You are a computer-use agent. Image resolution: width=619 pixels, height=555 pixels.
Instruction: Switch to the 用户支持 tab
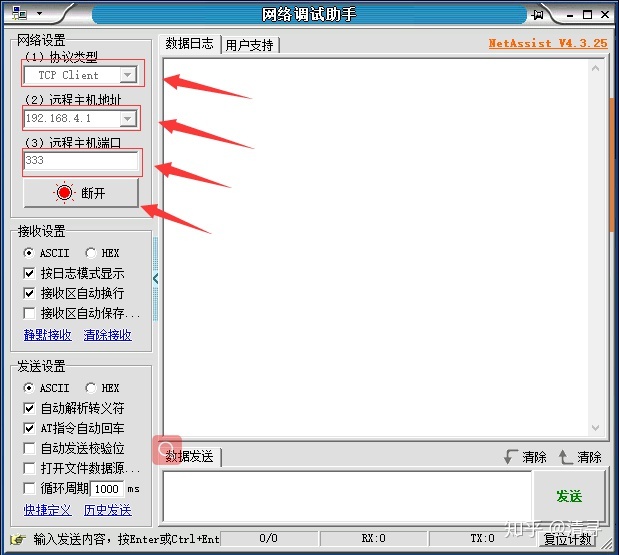pyautogui.click(x=249, y=45)
